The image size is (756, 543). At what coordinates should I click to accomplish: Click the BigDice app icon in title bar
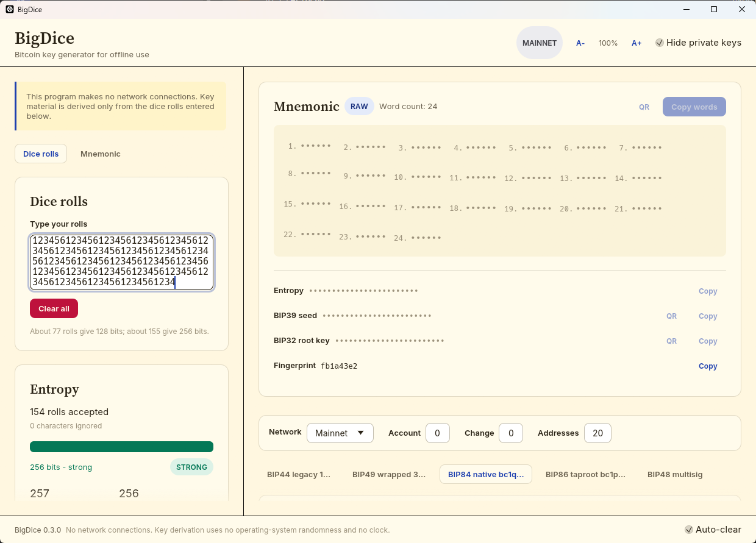tap(10, 10)
